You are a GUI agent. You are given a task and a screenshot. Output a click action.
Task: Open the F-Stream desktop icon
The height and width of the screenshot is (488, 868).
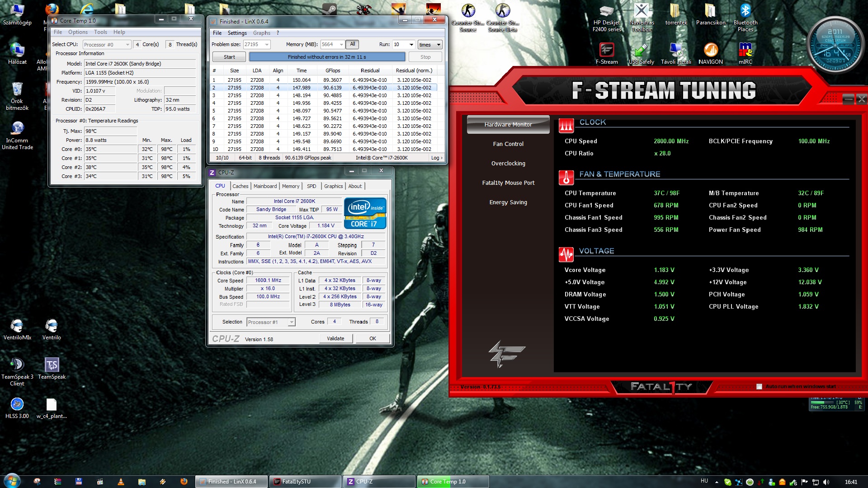(606, 51)
